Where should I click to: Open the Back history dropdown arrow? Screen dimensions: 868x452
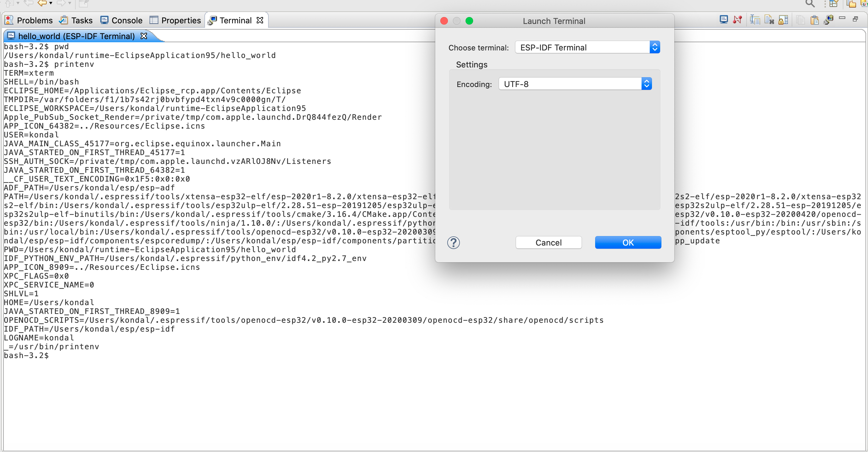[51, 3]
